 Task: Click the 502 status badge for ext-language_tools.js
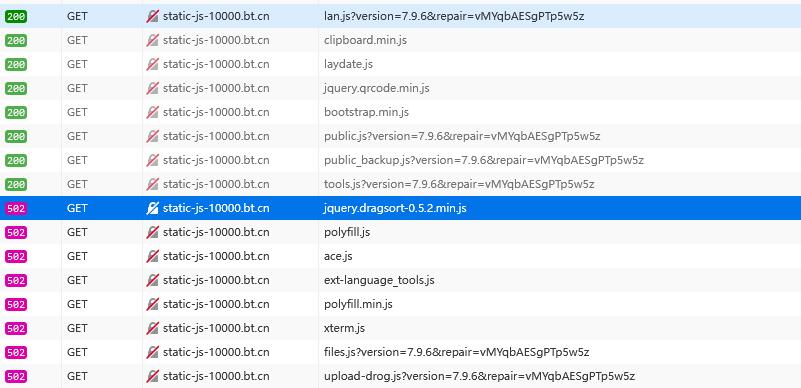[16, 280]
